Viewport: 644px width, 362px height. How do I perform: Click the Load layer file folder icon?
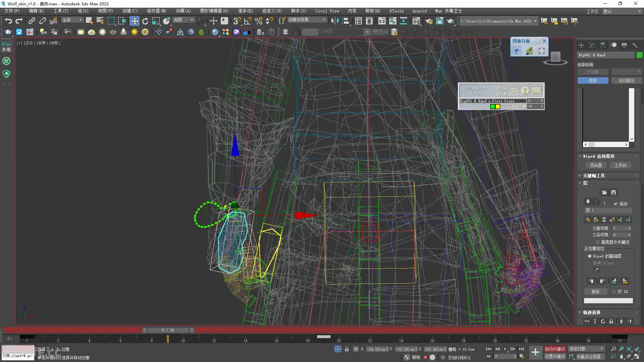click(x=604, y=192)
